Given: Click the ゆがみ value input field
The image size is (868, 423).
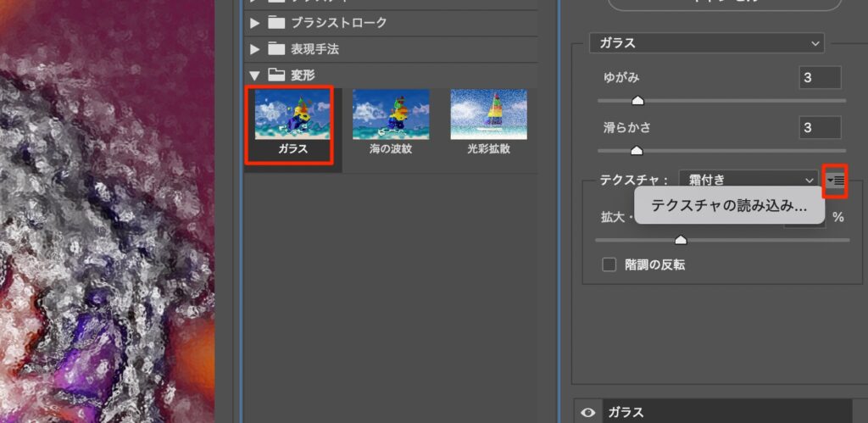Looking at the screenshot, I should [x=819, y=77].
